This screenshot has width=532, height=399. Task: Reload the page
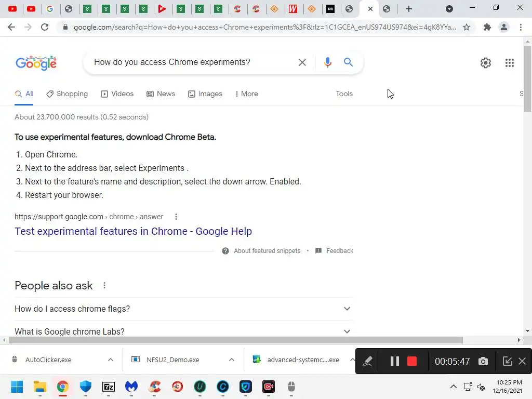coord(45,27)
